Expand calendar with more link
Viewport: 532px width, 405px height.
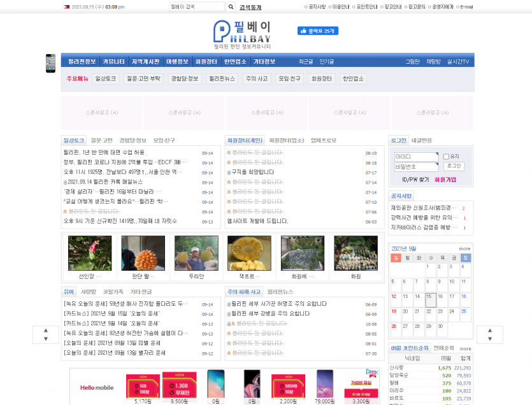click(465, 248)
